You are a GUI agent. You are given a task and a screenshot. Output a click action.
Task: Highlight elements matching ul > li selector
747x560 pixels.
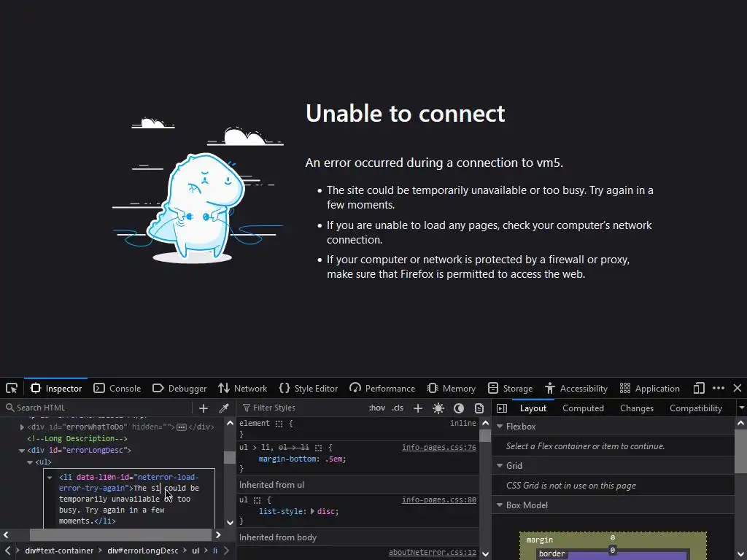318,448
